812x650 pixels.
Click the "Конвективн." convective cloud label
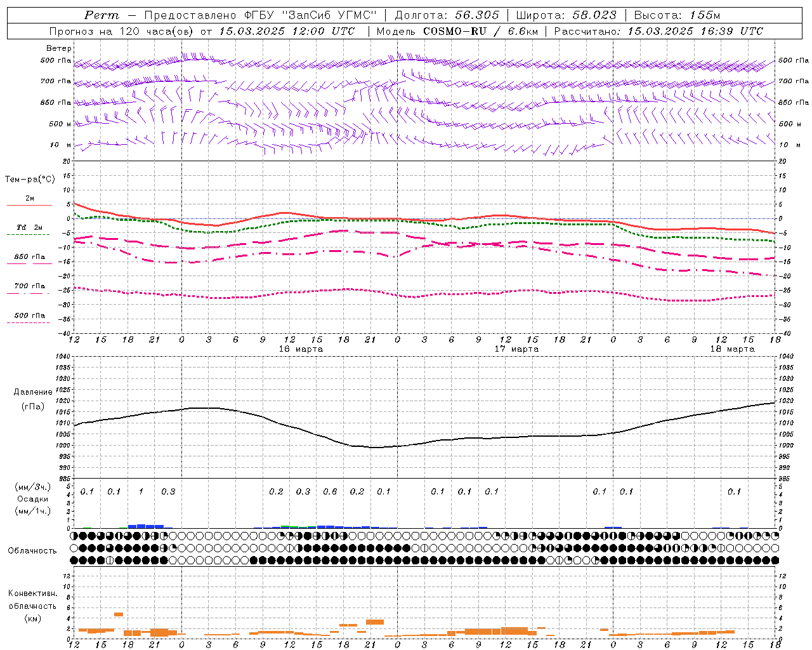click(x=33, y=594)
